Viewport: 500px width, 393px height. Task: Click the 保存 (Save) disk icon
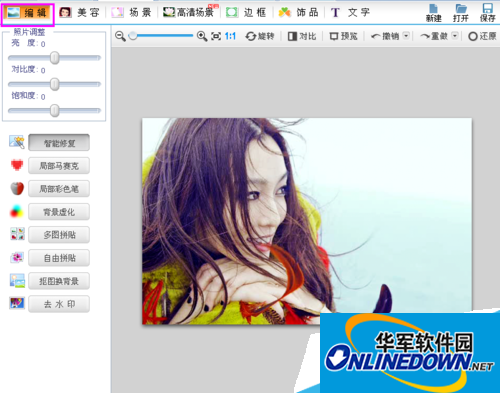(x=487, y=13)
